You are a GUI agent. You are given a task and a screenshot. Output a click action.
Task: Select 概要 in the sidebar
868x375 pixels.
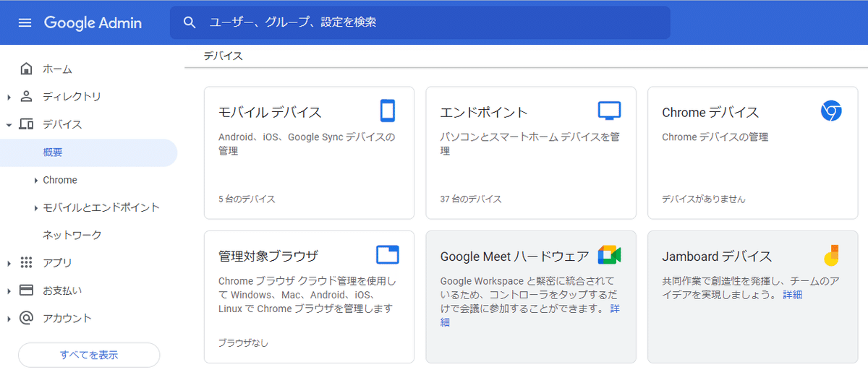pos(53,152)
